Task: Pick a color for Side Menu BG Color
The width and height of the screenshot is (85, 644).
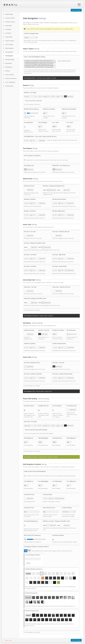Action: click(x=29, y=190)
